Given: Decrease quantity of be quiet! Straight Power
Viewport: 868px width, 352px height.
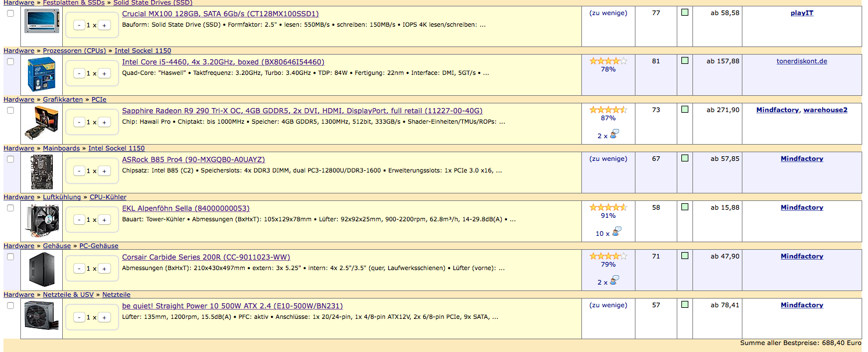Looking at the screenshot, I should (80, 318).
